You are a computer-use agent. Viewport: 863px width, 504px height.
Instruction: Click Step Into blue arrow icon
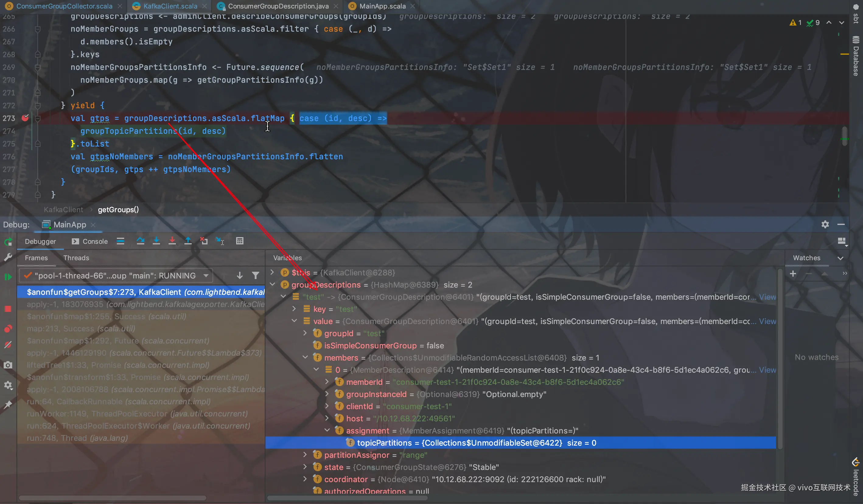pos(156,241)
